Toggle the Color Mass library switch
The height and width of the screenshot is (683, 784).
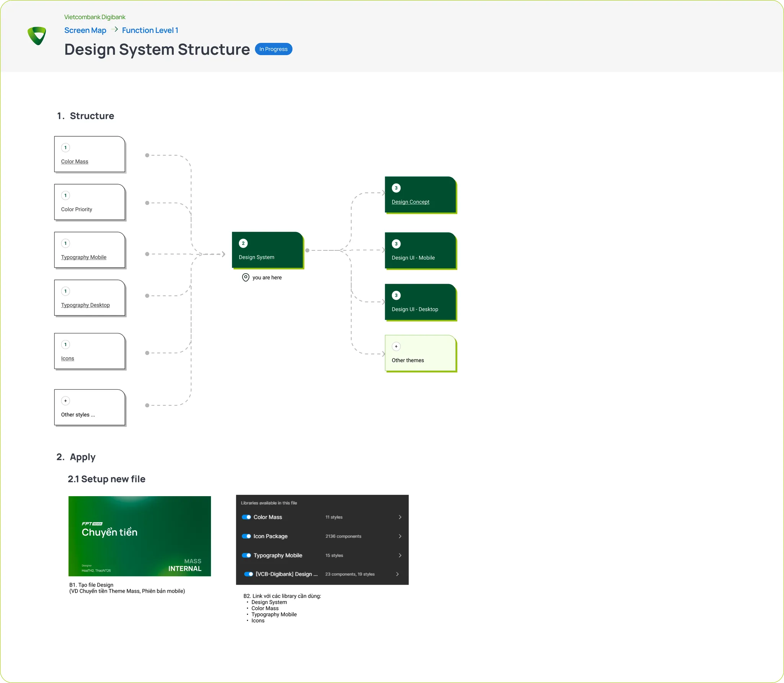247,517
